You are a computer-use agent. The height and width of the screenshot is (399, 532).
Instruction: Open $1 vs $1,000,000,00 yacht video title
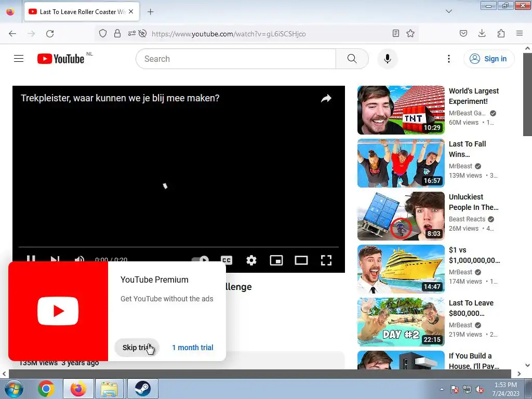pos(474,255)
